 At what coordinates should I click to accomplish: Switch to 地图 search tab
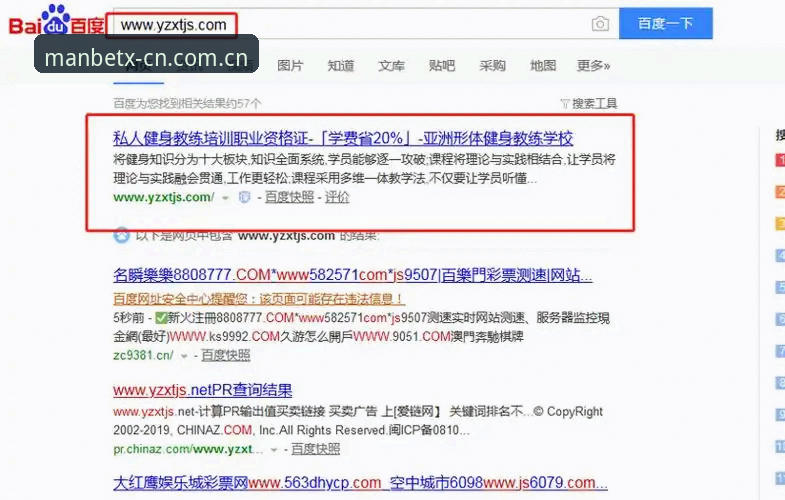pos(543,66)
